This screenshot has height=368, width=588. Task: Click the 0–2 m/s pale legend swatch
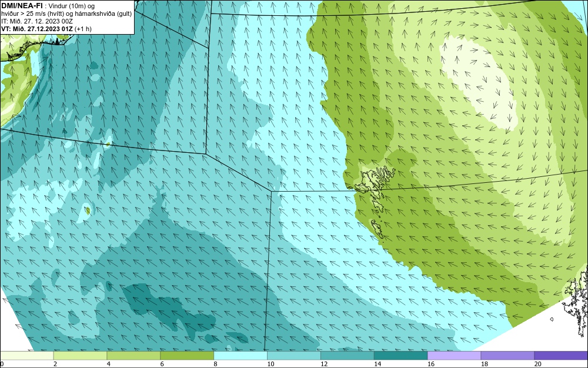click(x=26, y=356)
